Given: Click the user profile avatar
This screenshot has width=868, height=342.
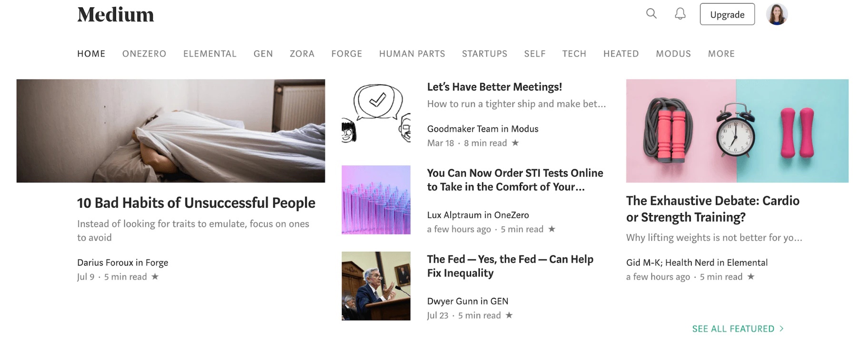Looking at the screenshot, I should coord(777,14).
